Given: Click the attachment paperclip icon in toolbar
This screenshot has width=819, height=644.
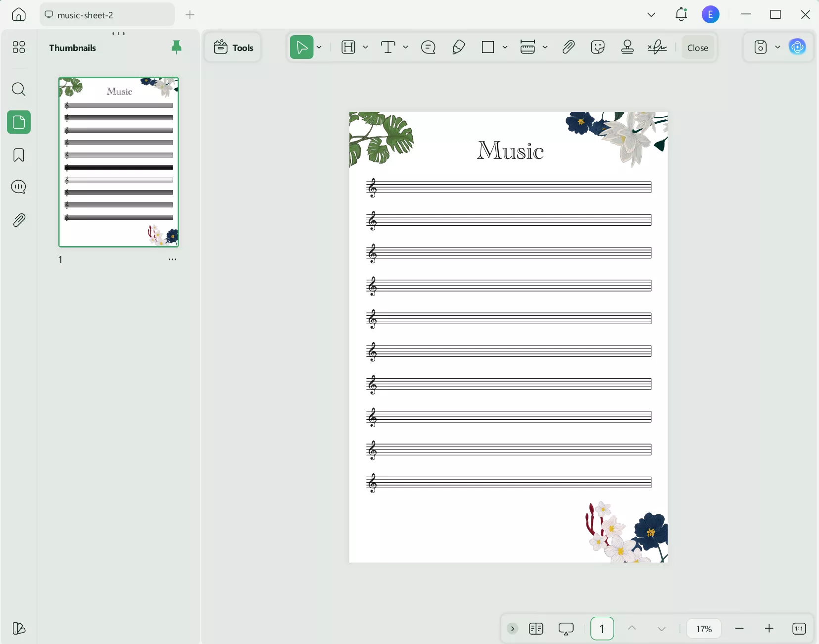Looking at the screenshot, I should pyautogui.click(x=569, y=48).
